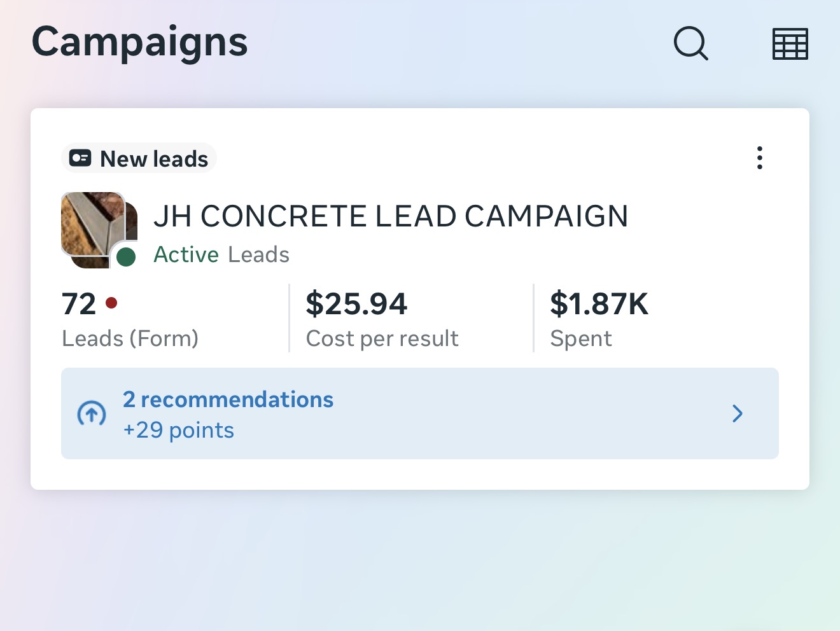This screenshot has height=631, width=840.
Task: Open the campaign search magnifier icon
Action: (690, 43)
